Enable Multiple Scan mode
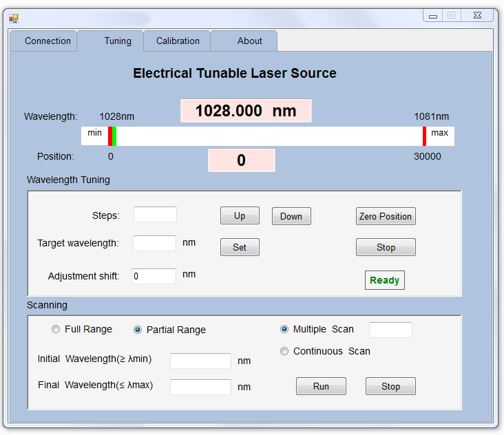Screen dimensions: 504x435 point(284,330)
